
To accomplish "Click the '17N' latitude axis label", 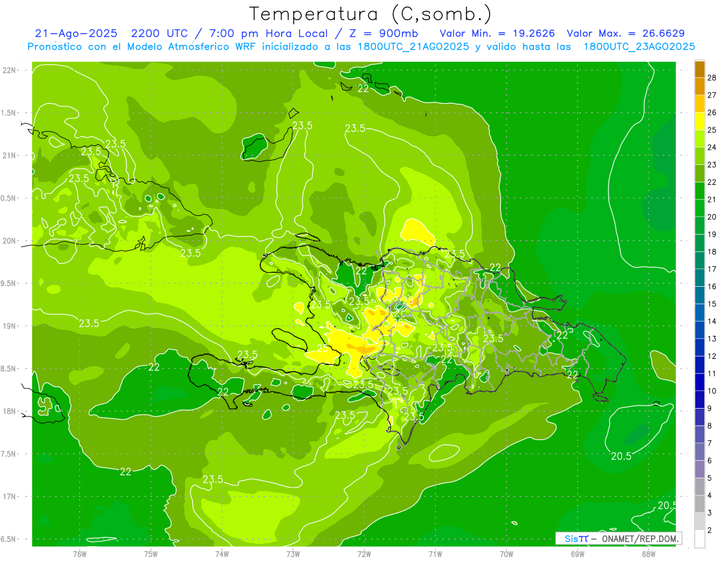I will (x=8, y=497).
